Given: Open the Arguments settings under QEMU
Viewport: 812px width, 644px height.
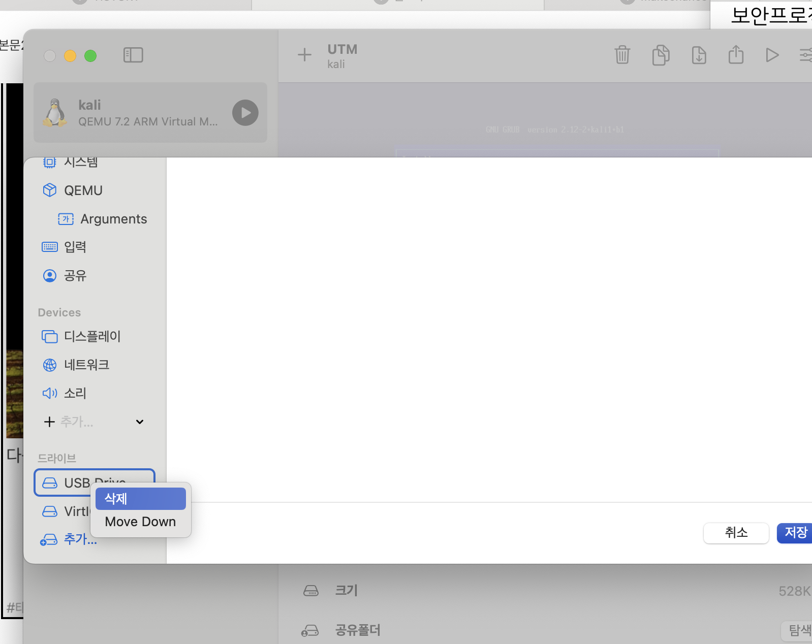Looking at the screenshot, I should pyautogui.click(x=103, y=219).
